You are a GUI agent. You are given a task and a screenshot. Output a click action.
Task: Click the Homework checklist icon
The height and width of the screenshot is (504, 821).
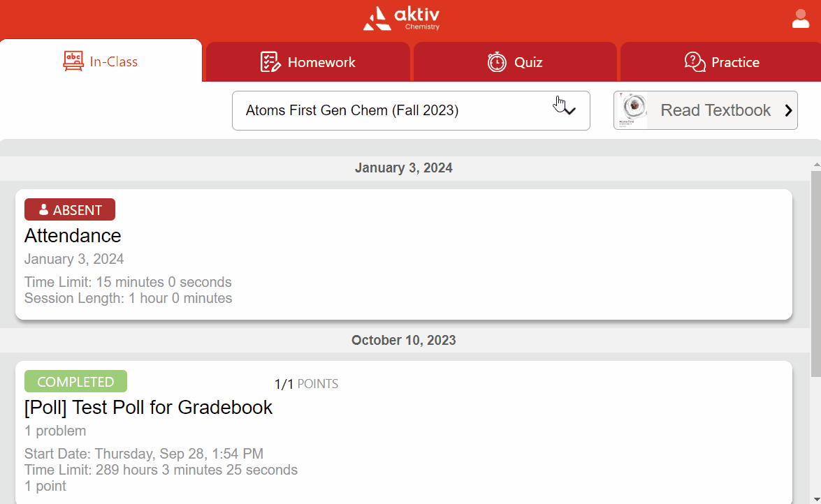tap(270, 62)
